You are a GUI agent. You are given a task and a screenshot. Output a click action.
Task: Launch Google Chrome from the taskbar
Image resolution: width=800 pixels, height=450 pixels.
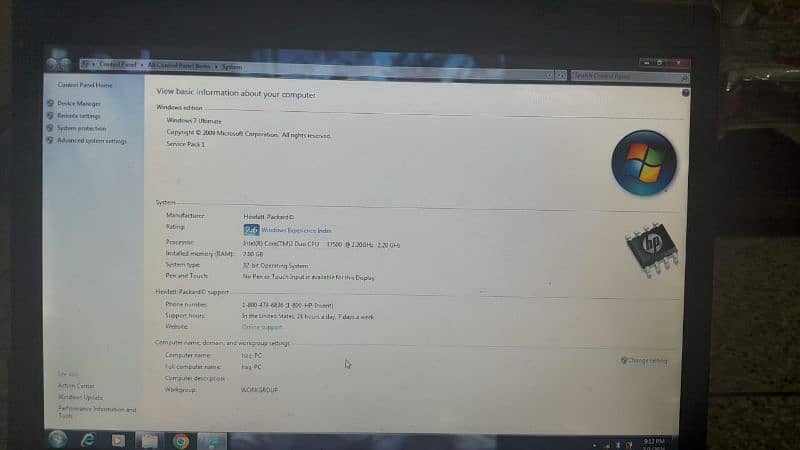click(x=180, y=440)
